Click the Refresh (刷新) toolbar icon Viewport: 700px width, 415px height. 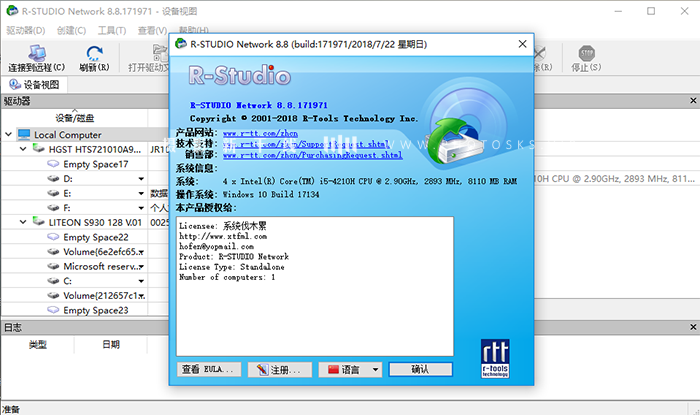(x=94, y=53)
